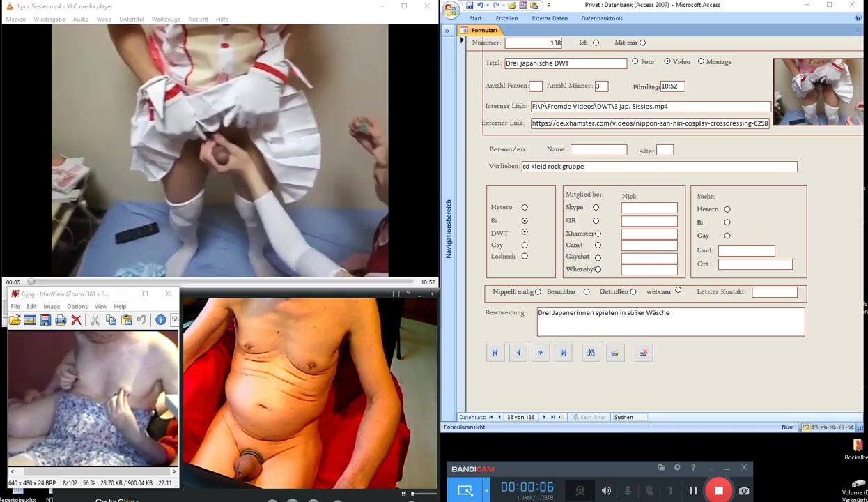Open image information in IrfanView toolbar
This screenshot has width=868, height=502.
point(160,320)
